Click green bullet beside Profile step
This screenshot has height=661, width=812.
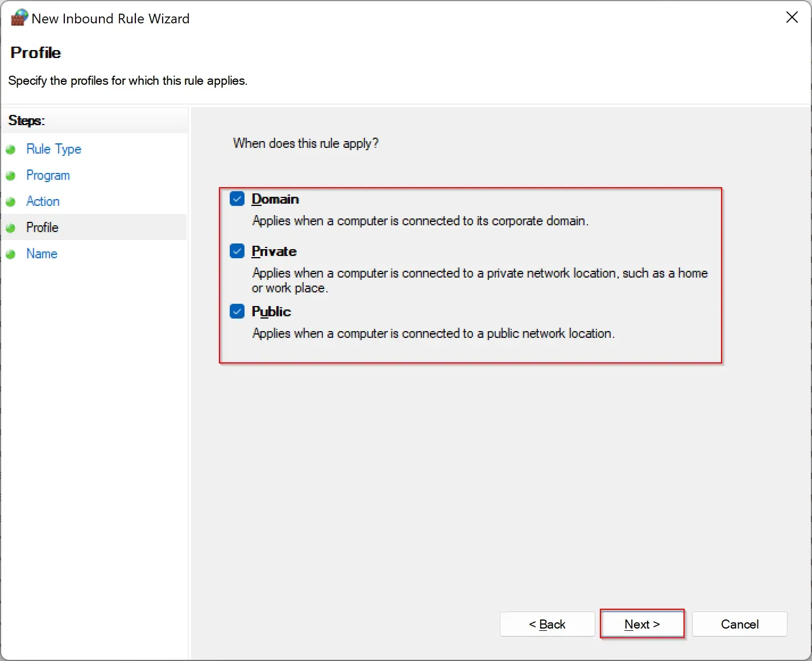coord(10,228)
